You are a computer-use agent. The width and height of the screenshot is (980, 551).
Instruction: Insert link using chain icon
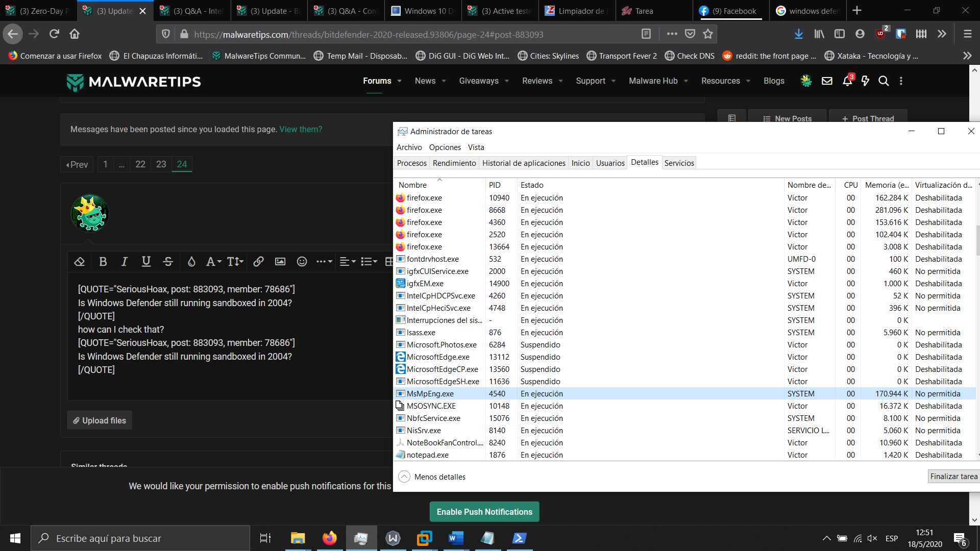point(258,262)
